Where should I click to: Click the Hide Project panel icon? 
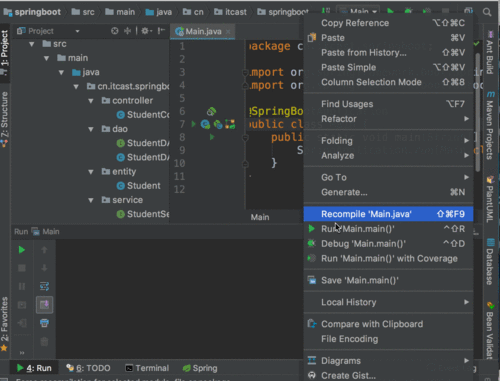(161, 31)
